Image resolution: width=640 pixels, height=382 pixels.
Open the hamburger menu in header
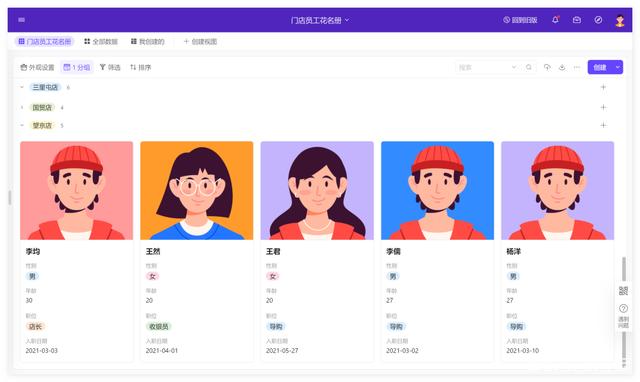(22, 20)
